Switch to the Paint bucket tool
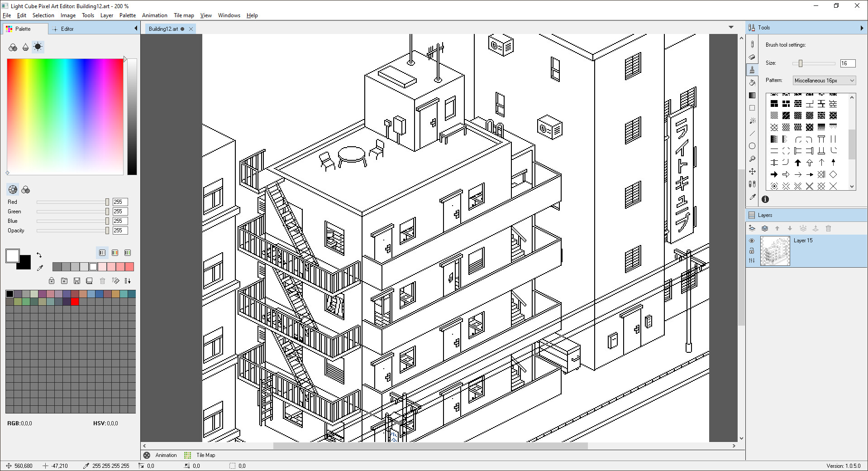 click(752, 82)
